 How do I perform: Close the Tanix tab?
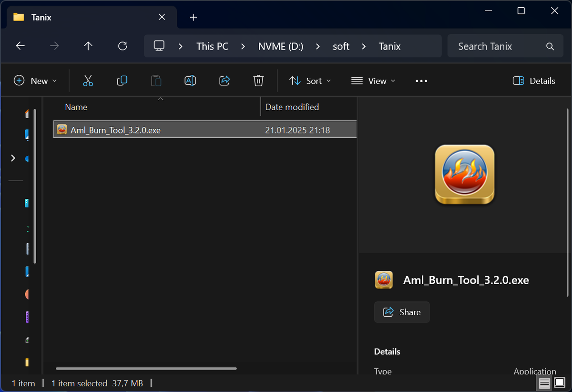point(162,17)
